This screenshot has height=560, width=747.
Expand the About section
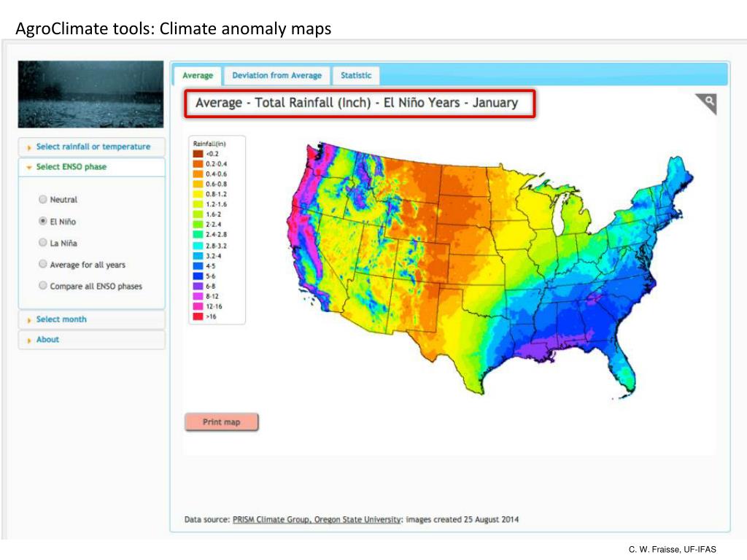pyautogui.click(x=92, y=340)
